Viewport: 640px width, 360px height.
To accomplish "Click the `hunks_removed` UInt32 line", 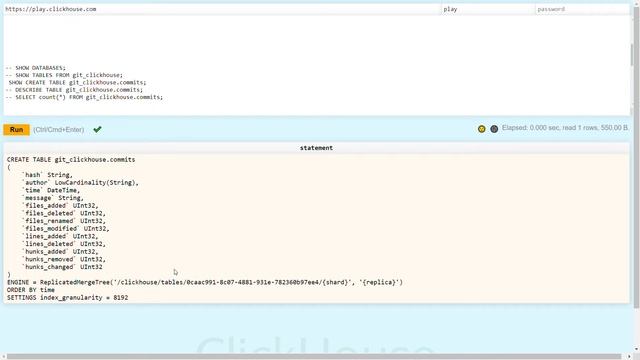I will click(x=64, y=259).
